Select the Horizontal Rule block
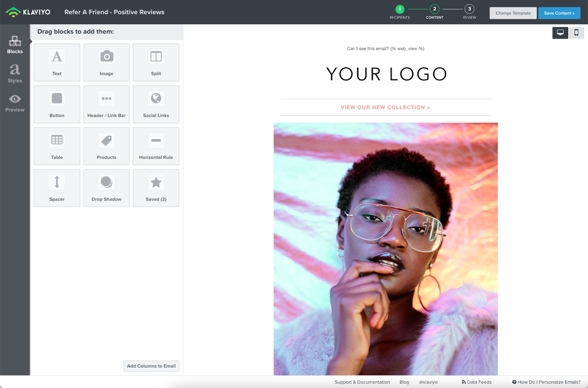This screenshot has width=588, height=388. 156,146
